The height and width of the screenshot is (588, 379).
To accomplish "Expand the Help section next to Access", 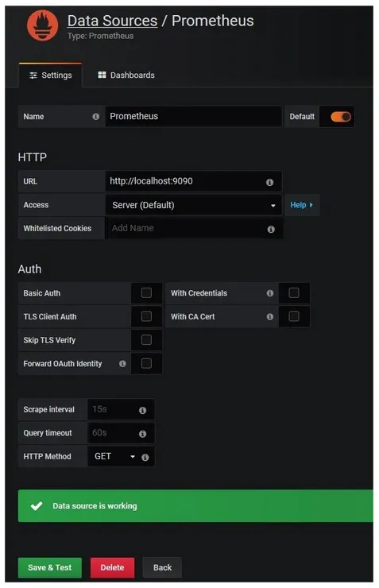I will click(x=302, y=205).
